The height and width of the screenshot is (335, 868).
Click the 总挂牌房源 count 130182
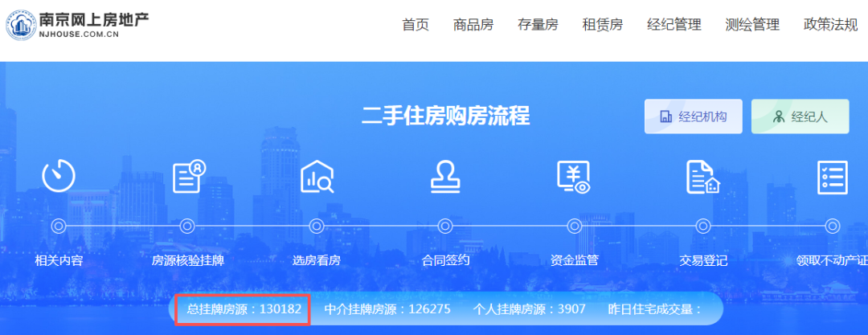(280, 309)
